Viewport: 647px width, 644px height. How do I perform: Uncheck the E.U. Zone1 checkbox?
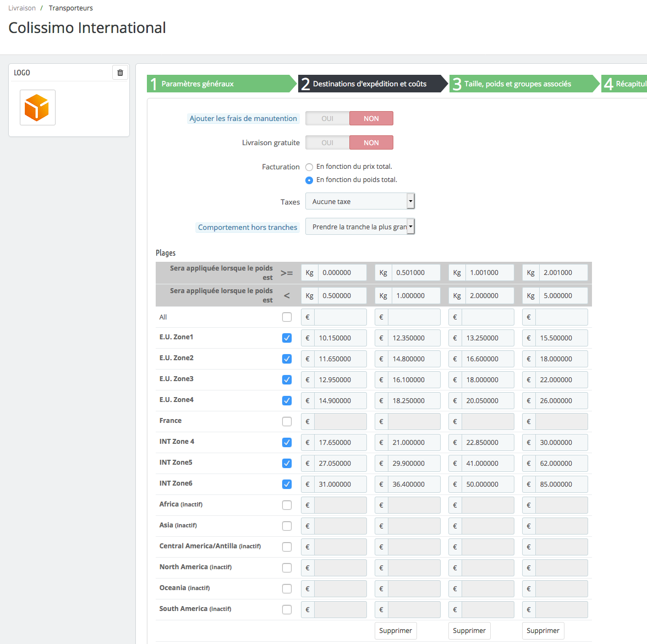[x=287, y=338]
